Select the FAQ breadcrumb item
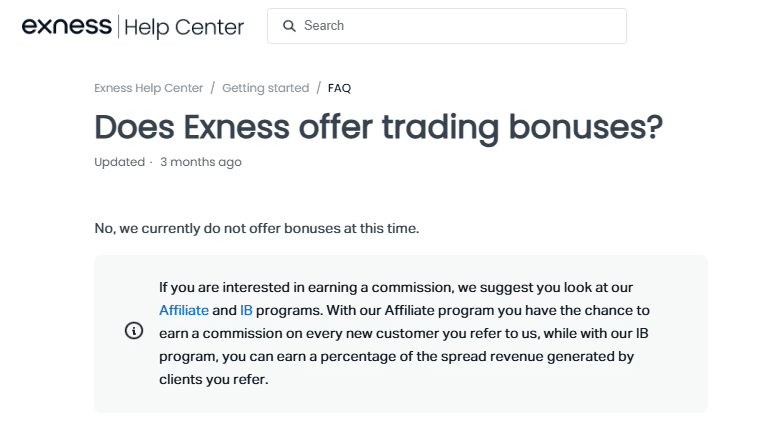 pyautogui.click(x=339, y=88)
